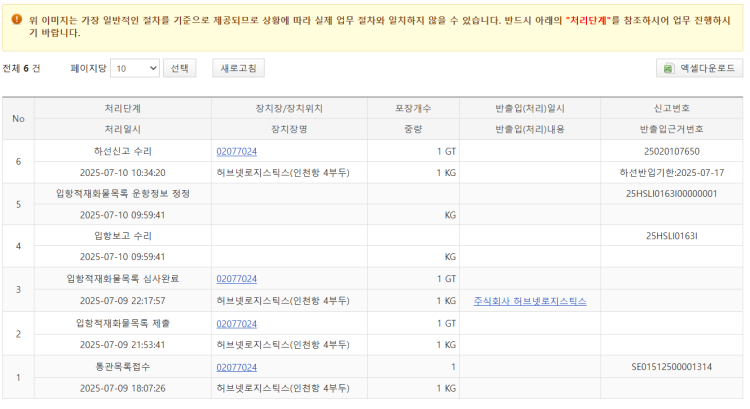This screenshot has height=409, width=750.
Task: Select the 처리일시 column header
Action: pos(122,129)
